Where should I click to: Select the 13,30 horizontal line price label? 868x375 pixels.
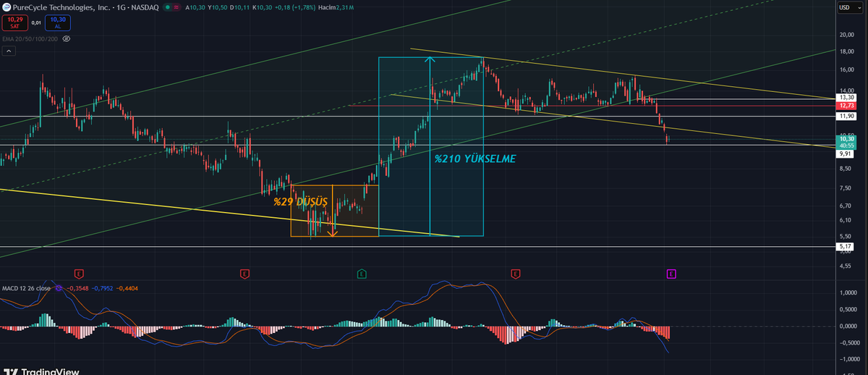point(845,97)
